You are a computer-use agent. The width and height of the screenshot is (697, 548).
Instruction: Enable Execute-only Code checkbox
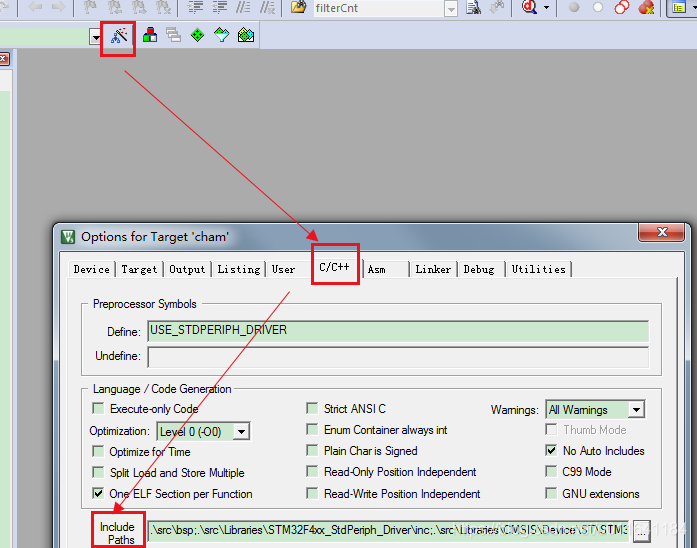98,408
